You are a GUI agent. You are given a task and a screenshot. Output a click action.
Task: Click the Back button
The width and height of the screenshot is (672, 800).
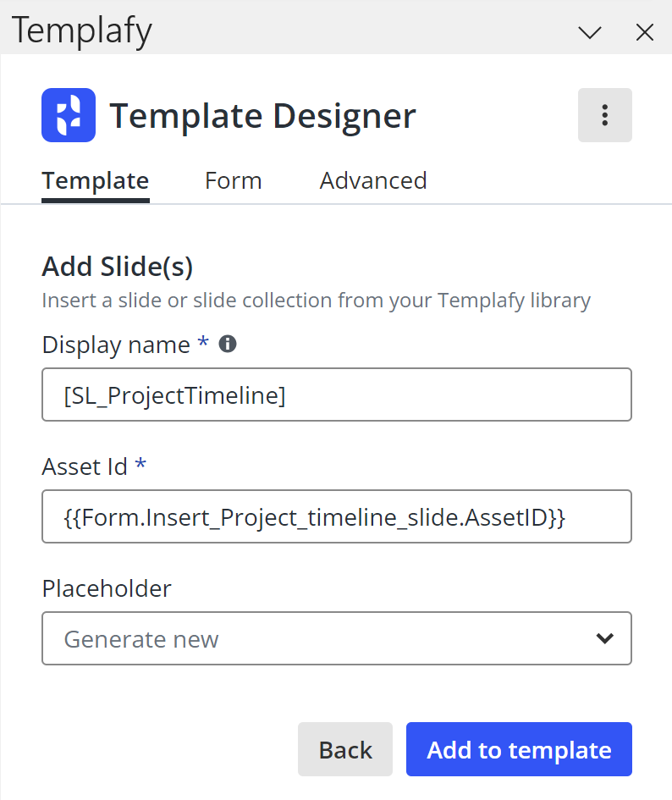point(345,749)
